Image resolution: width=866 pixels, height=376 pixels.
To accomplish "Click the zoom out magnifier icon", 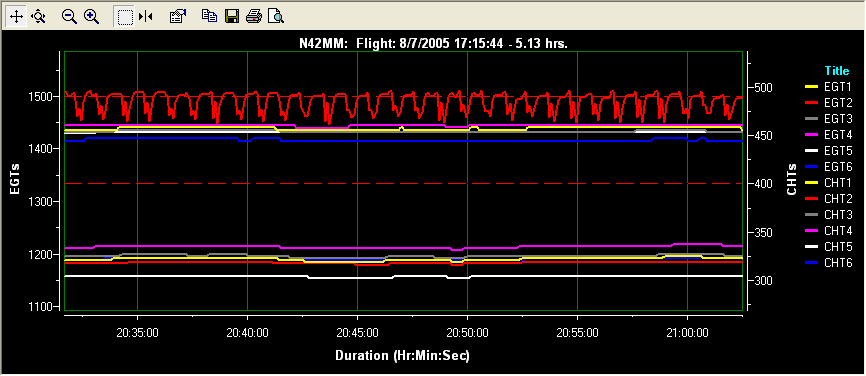I will pos(69,17).
